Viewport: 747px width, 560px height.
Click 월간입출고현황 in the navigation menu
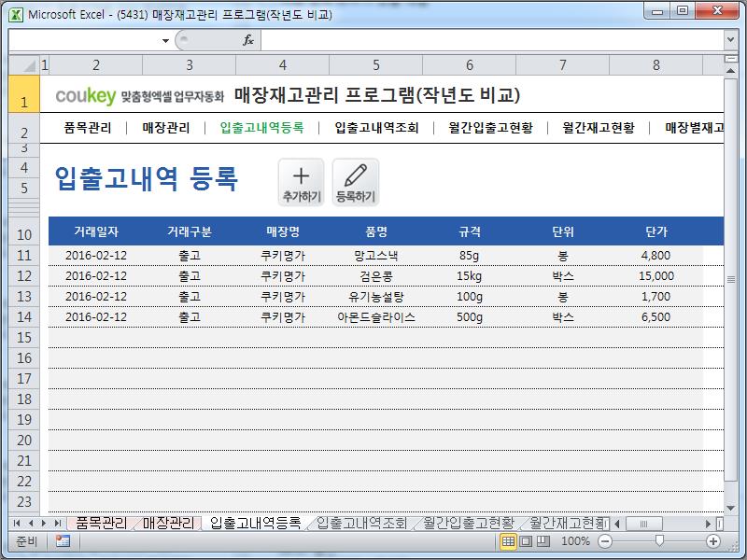pyautogui.click(x=491, y=128)
